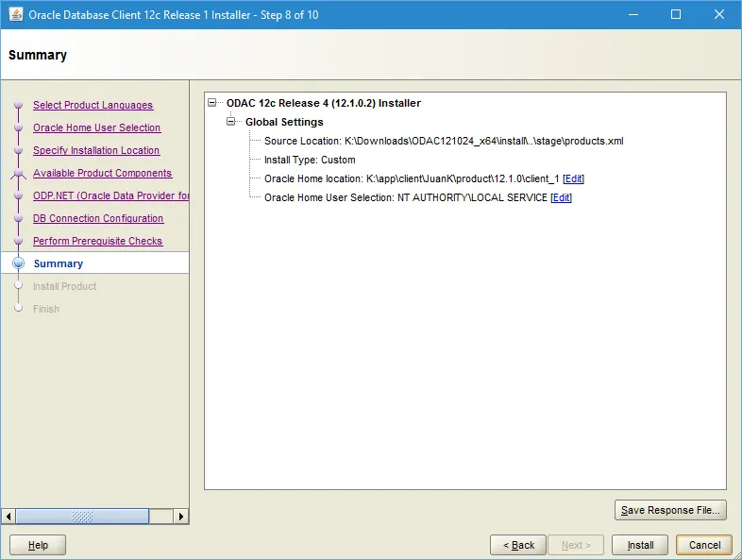742x560 pixels.
Task: Click the DB Connection Configuration step bullet
Action: click(19, 218)
